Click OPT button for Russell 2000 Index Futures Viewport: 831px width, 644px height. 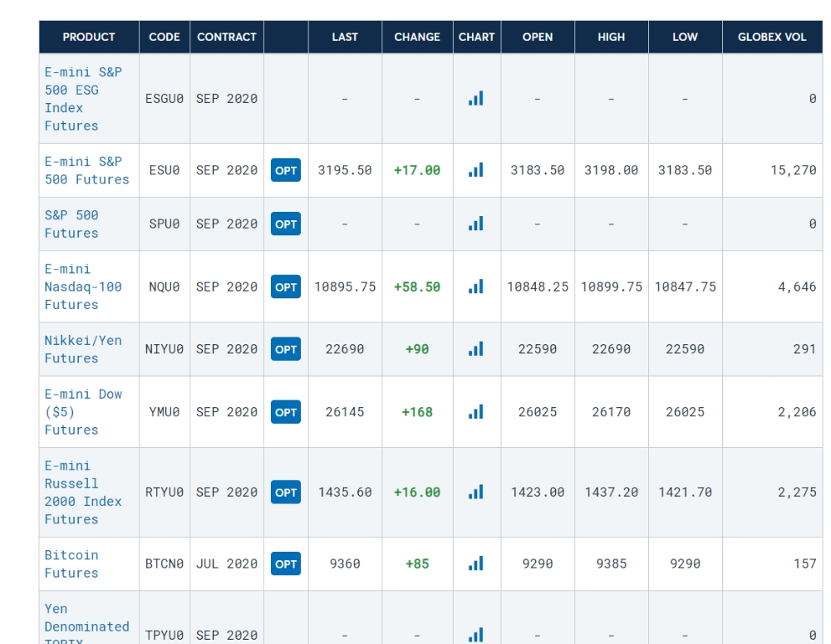pos(286,492)
